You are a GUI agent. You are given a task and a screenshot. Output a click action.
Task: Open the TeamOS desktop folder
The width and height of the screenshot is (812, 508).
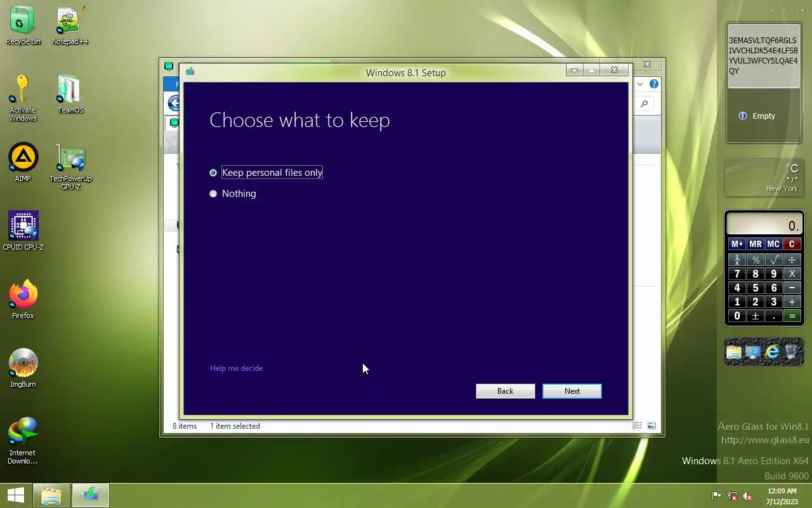tap(70, 94)
